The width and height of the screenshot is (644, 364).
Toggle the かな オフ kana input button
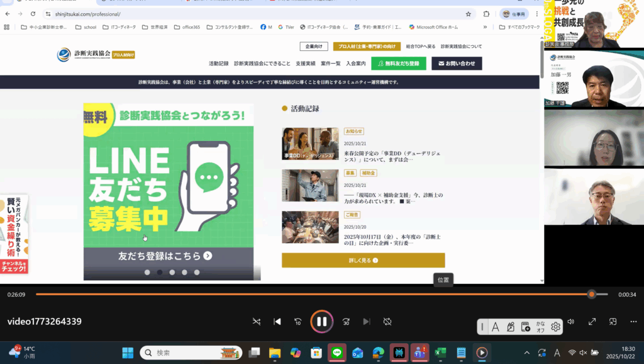[x=540, y=326]
